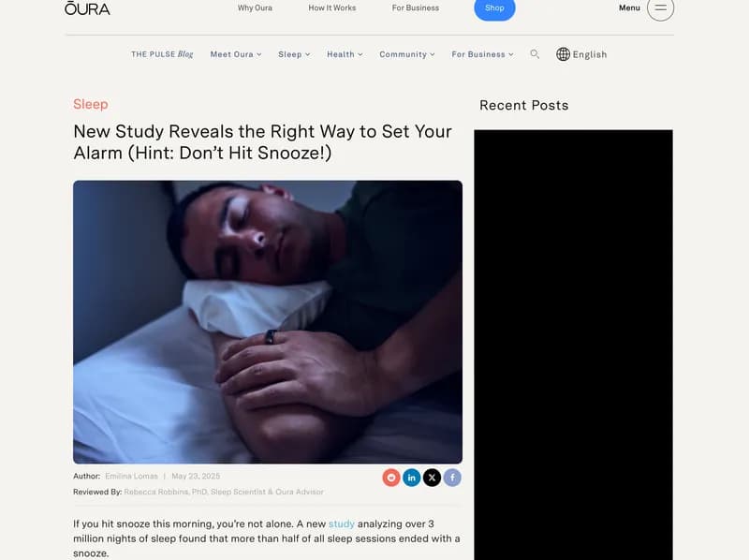Open the hamburger Menu icon

click(660, 7)
